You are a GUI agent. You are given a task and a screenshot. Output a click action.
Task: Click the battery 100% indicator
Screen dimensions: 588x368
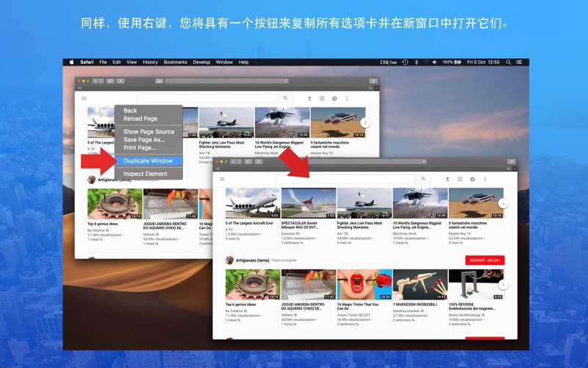451,63
